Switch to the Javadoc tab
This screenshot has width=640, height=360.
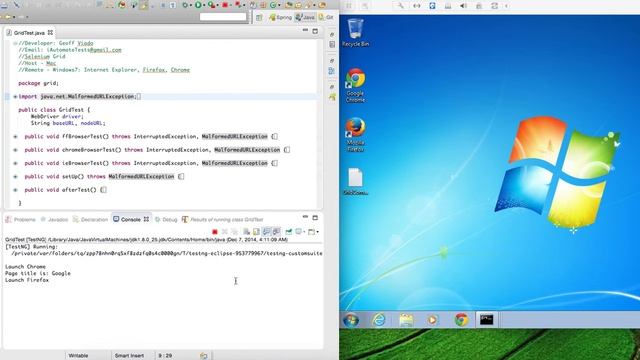point(54,220)
